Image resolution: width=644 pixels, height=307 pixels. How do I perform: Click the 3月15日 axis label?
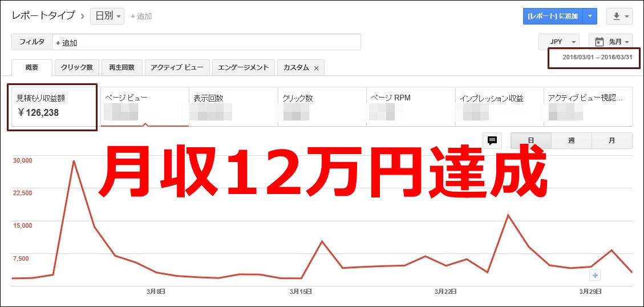pyautogui.click(x=301, y=292)
